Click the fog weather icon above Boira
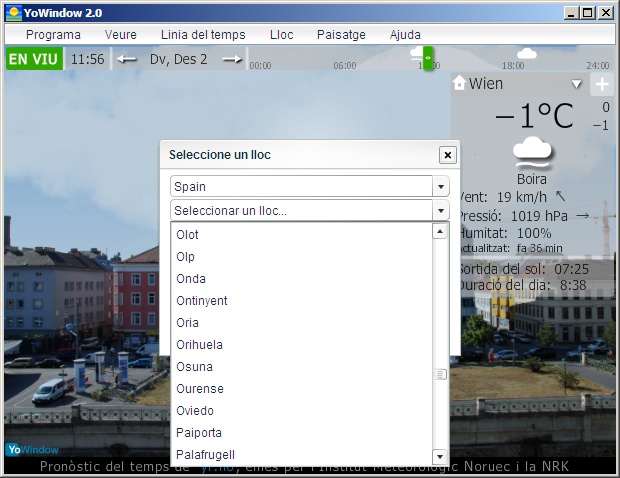Viewport: 620px width, 478px height. click(532, 153)
